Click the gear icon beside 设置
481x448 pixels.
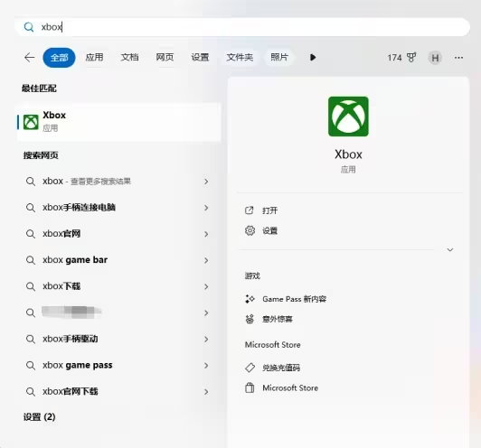tap(250, 230)
